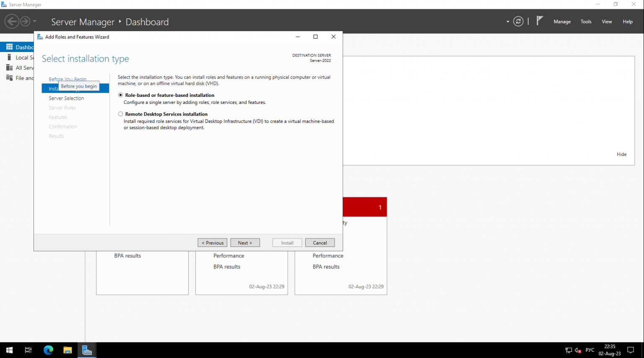644x358 pixels.
Task: Select the Role-based or feature-based installation option
Action: (120, 95)
